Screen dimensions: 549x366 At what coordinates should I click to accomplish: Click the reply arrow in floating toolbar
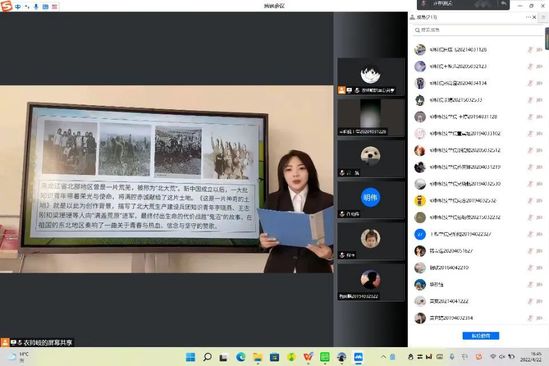pyautogui.click(x=503, y=4)
